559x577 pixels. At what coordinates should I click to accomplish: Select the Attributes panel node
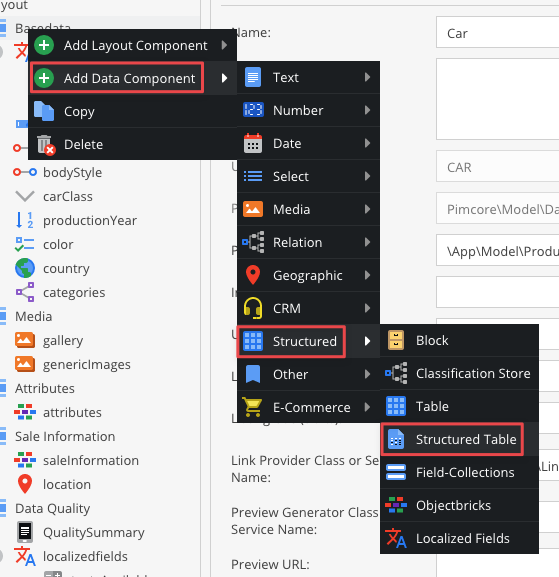(45, 388)
